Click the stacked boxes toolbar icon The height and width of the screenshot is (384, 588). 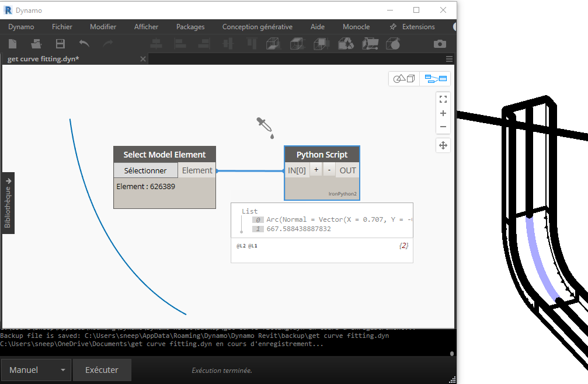pos(321,44)
